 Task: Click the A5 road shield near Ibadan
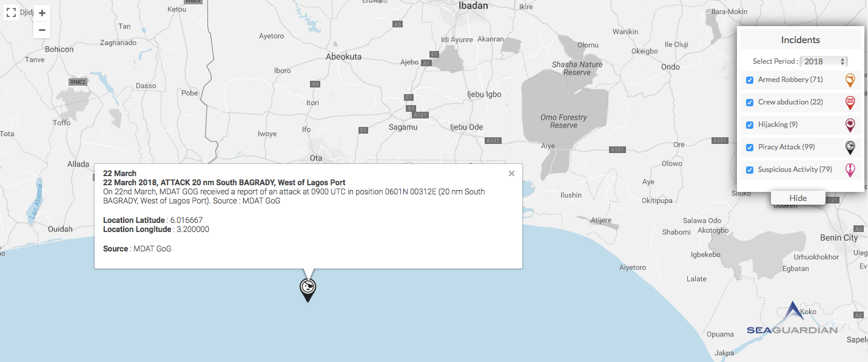[397, 24]
